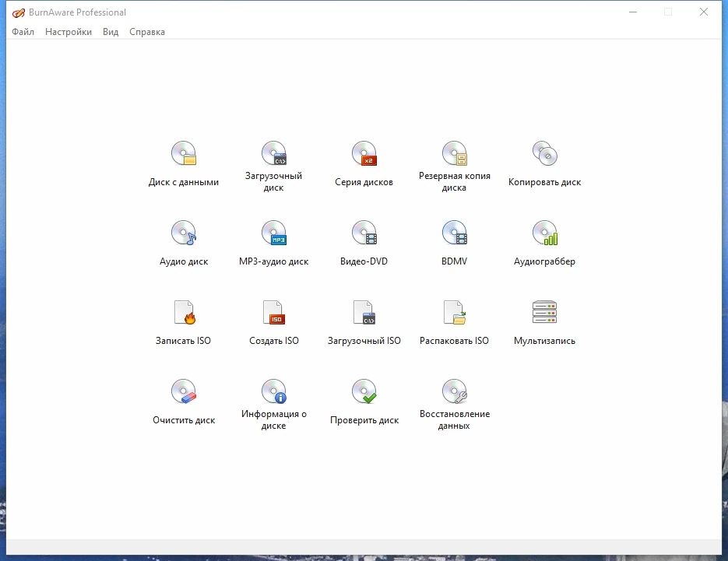Screen dimensions: 728x561
Task: Click the Проверить диск label text
Action: [364, 420]
